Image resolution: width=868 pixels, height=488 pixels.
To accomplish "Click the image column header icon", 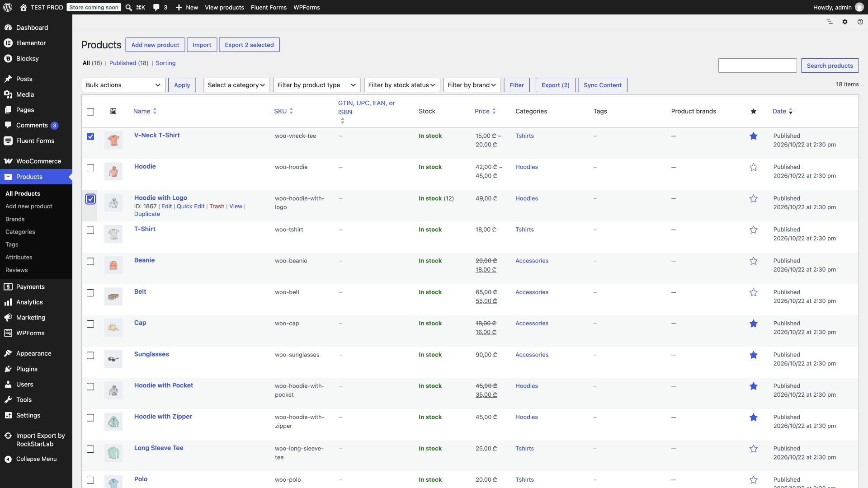I will tap(113, 111).
